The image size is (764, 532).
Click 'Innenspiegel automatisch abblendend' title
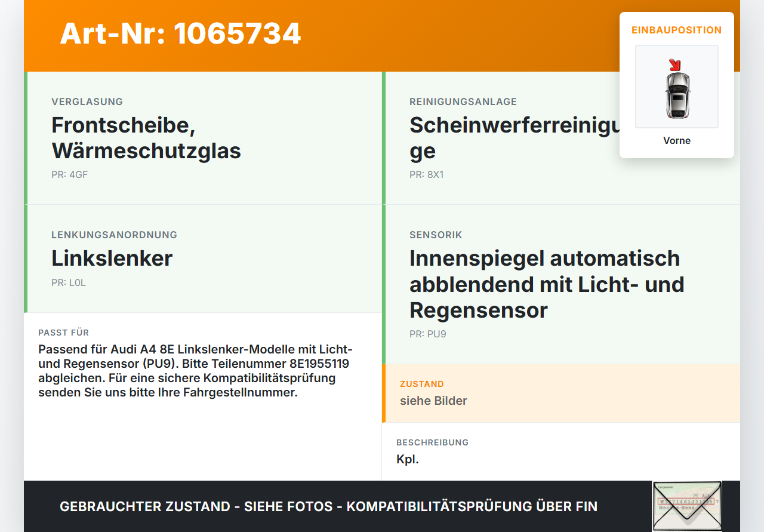pyautogui.click(x=547, y=284)
